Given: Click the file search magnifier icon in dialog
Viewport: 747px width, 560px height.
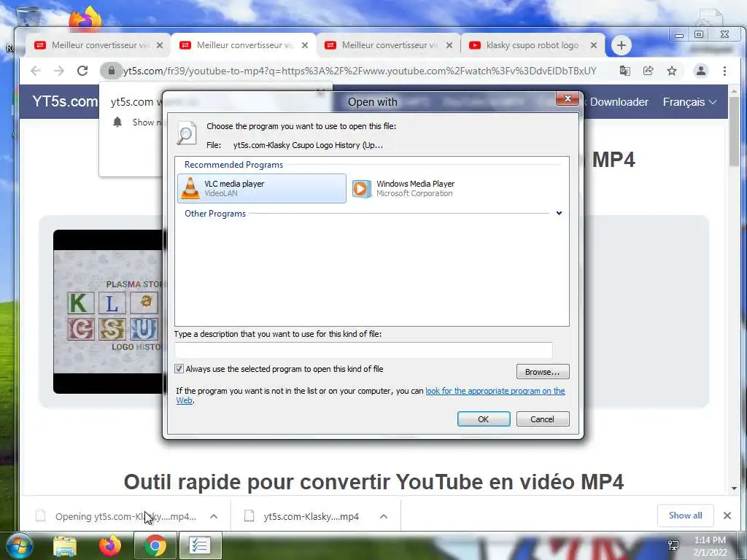Looking at the screenshot, I should point(186,133).
